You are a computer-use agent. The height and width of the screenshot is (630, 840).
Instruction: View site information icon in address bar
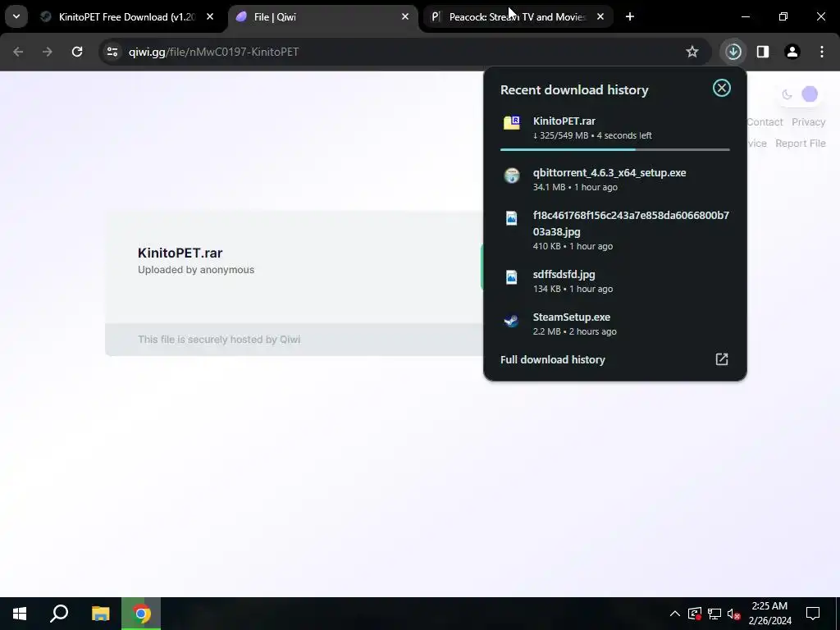pos(112,52)
